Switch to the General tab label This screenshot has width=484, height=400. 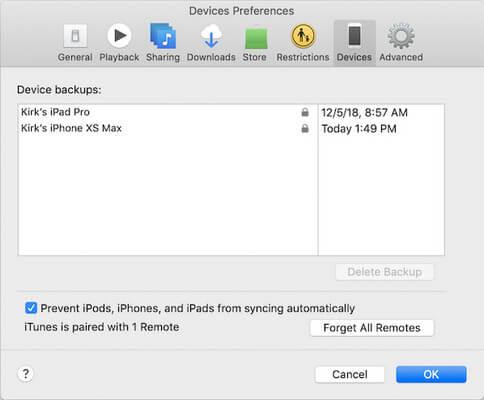pos(75,57)
